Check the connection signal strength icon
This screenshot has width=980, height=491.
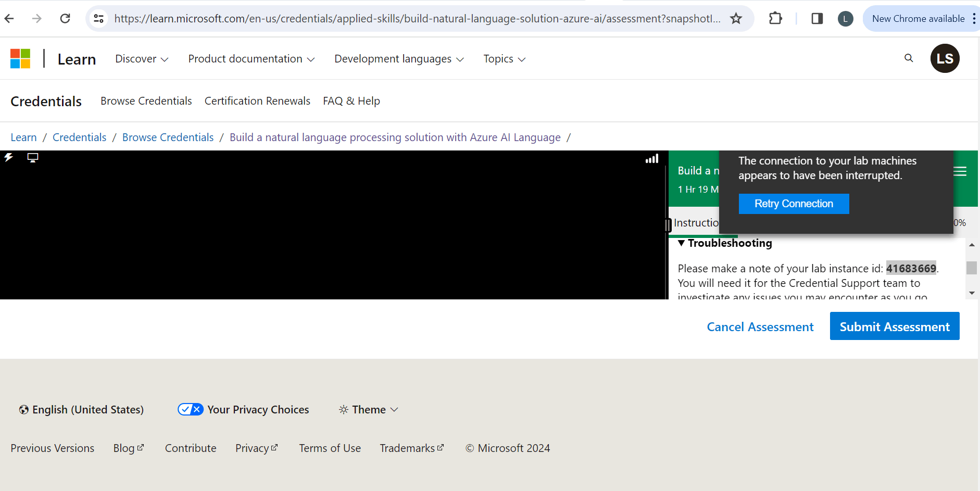pos(652,158)
